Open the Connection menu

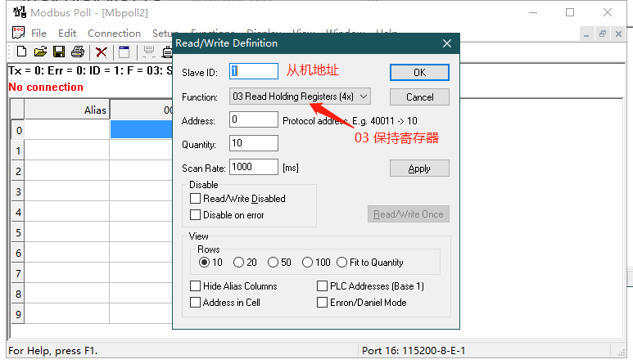point(115,33)
